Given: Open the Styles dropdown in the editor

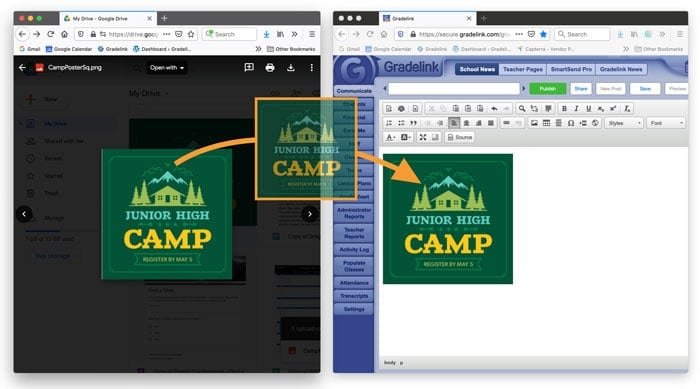Looking at the screenshot, I should click(624, 123).
